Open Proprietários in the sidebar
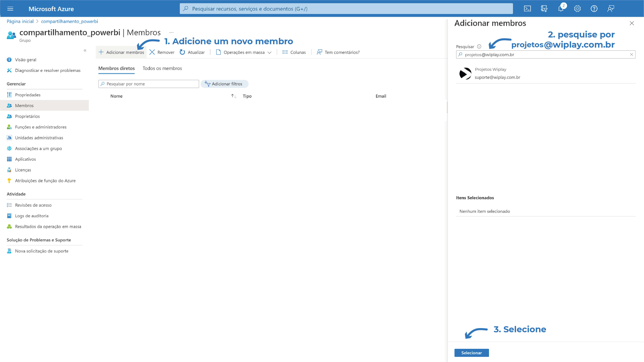This screenshot has width=644, height=362. click(x=27, y=116)
